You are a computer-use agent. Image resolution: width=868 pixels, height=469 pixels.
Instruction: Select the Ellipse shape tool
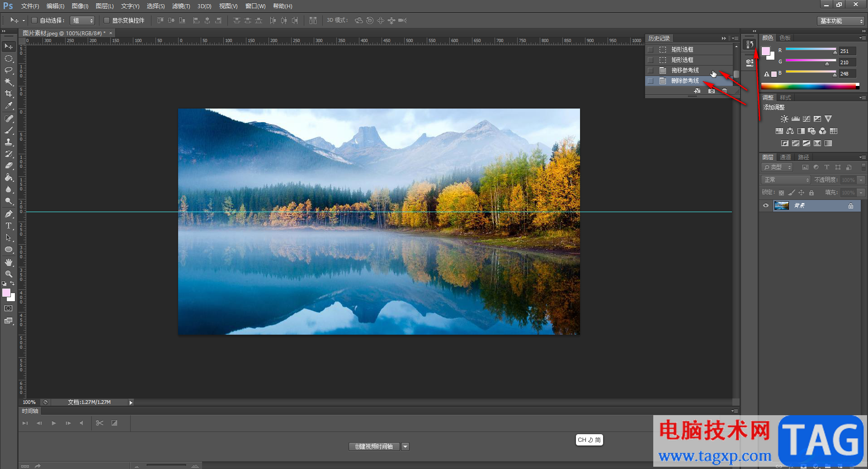(9, 250)
